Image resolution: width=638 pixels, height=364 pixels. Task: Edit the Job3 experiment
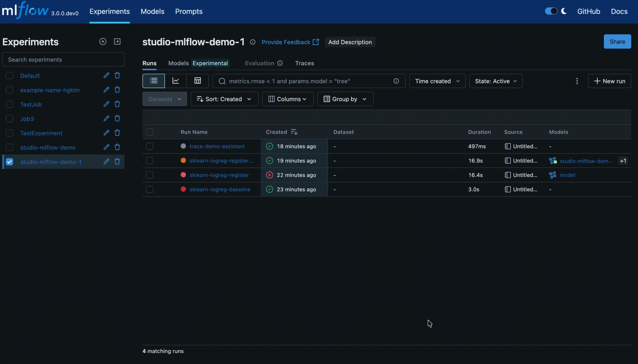(x=106, y=118)
